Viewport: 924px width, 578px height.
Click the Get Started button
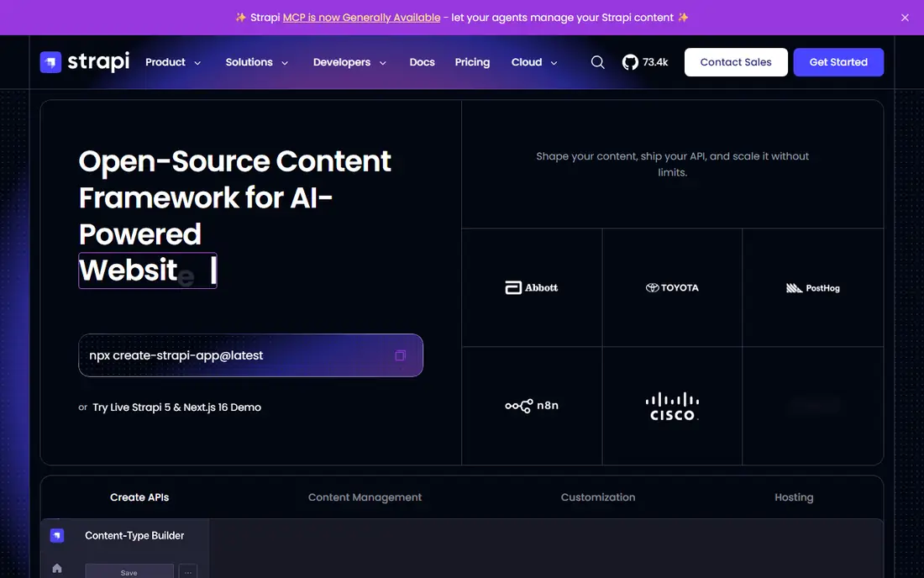point(838,62)
